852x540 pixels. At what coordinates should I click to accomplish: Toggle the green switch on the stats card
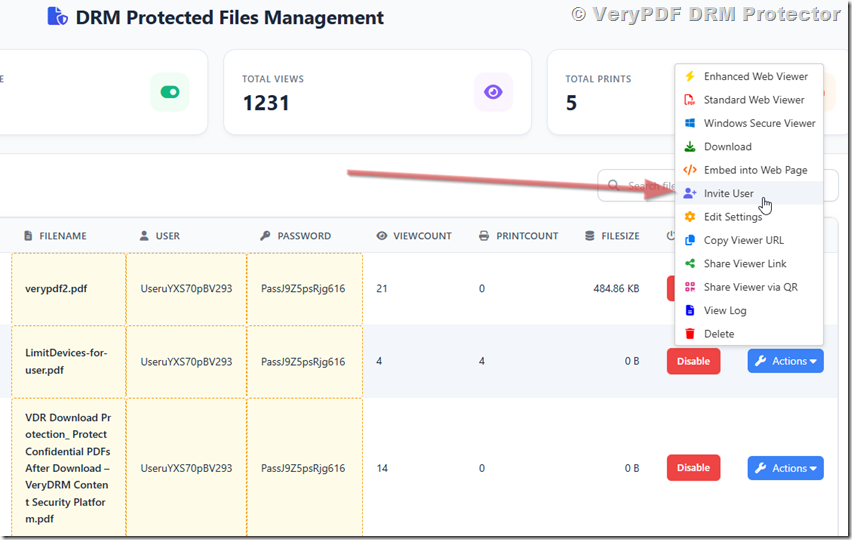tap(170, 92)
